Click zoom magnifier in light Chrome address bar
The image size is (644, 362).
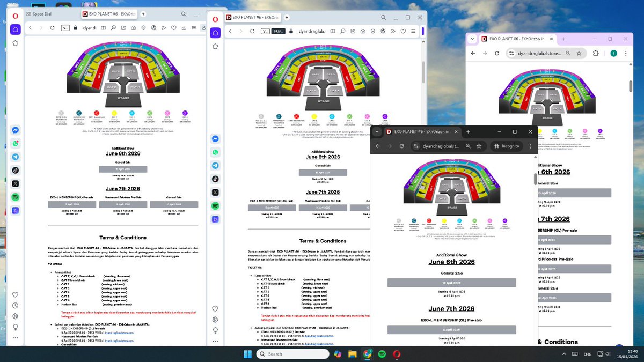click(567, 53)
